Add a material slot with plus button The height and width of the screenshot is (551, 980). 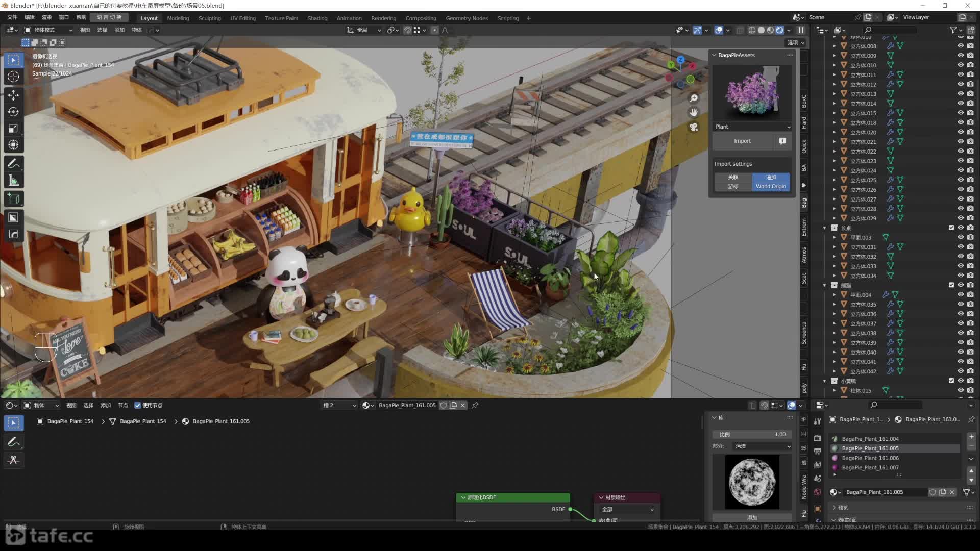click(x=971, y=437)
